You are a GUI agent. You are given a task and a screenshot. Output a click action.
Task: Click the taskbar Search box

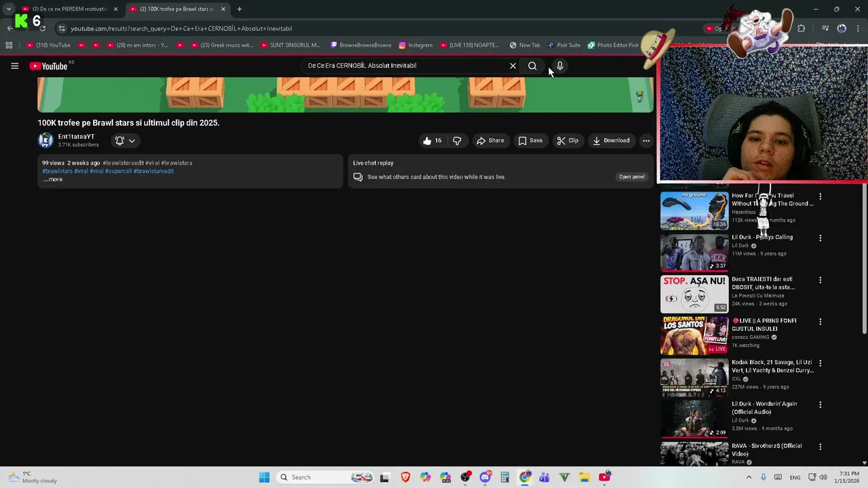pyautogui.click(x=325, y=477)
